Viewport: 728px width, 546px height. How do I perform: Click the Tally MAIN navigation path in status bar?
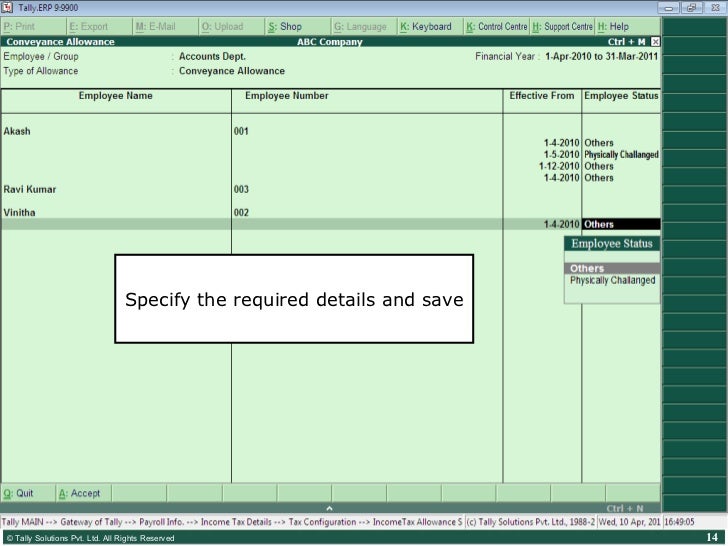(x=231, y=522)
